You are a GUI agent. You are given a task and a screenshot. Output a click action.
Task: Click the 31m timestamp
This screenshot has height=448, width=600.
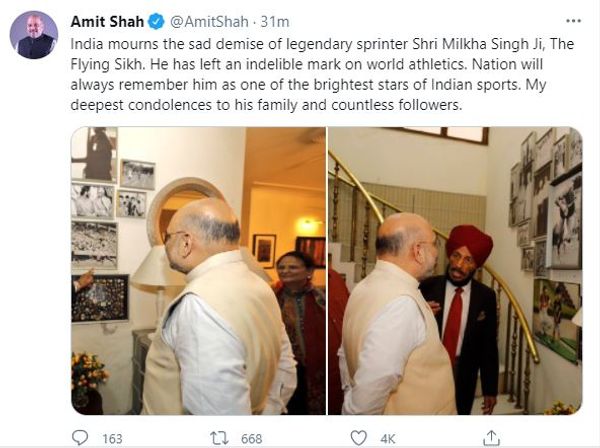coord(275,22)
